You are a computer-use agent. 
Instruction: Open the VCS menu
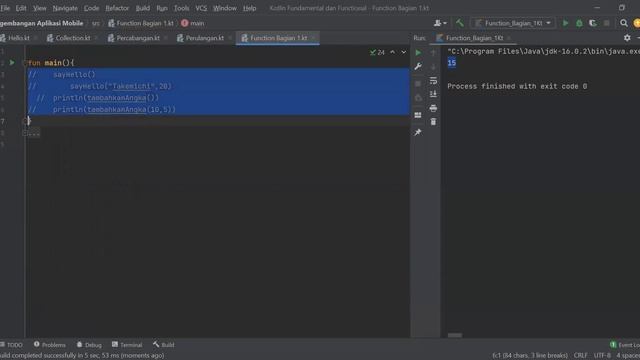201,8
